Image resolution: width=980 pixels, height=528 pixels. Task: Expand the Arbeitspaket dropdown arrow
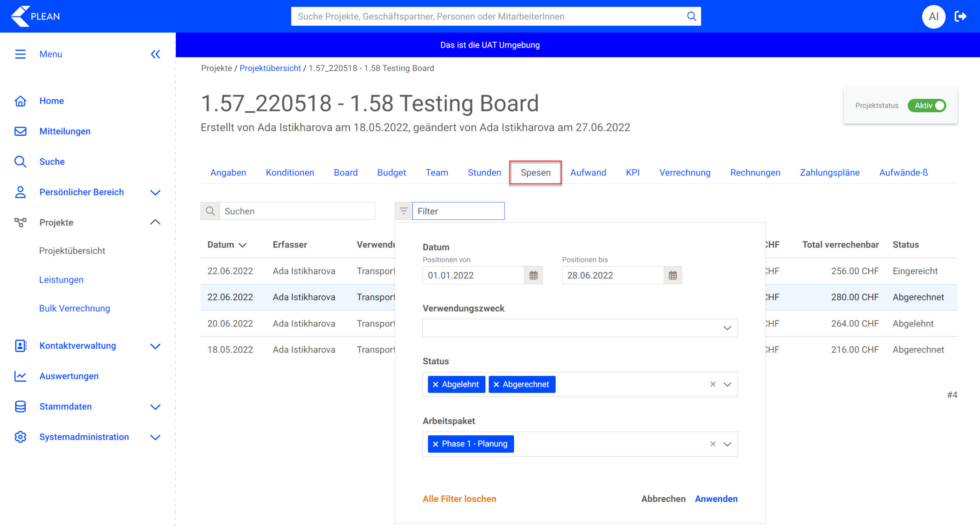pos(727,444)
